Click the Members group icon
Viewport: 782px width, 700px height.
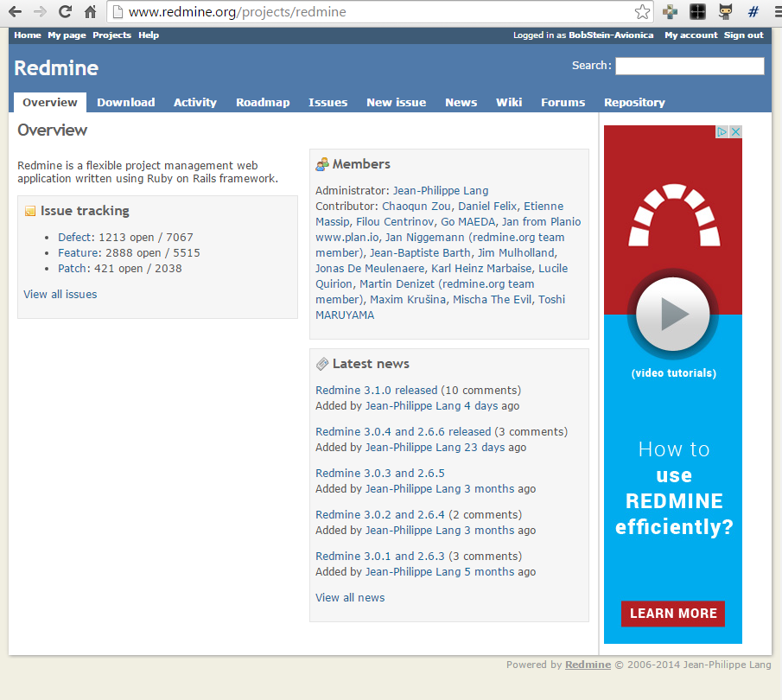[322, 164]
